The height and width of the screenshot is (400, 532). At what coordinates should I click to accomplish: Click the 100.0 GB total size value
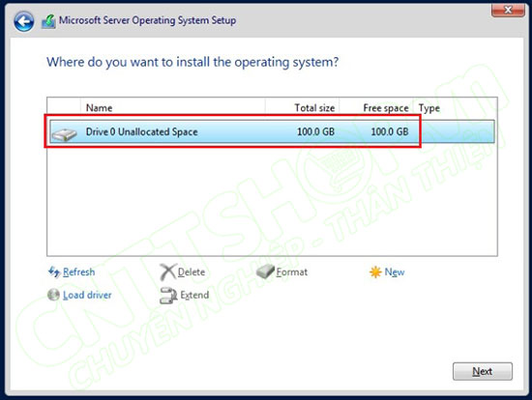(x=315, y=131)
